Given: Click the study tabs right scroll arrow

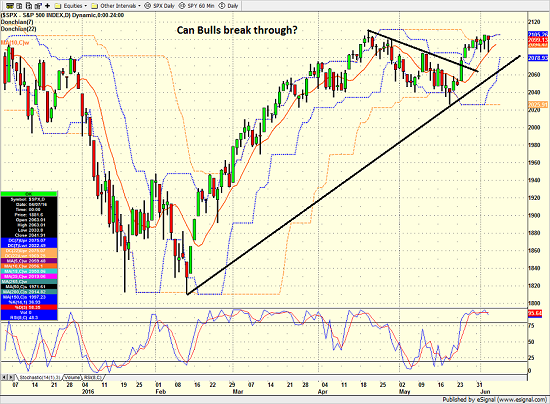Looking at the screenshot, I should (11, 377).
